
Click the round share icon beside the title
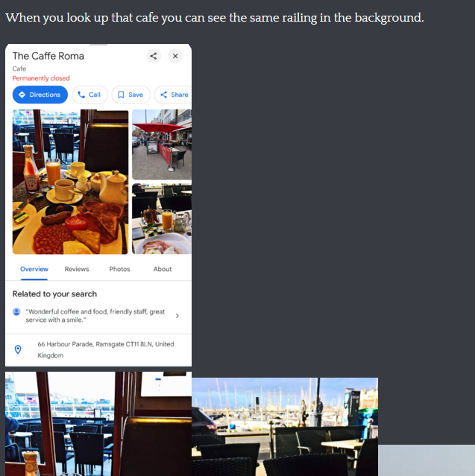[x=154, y=56]
